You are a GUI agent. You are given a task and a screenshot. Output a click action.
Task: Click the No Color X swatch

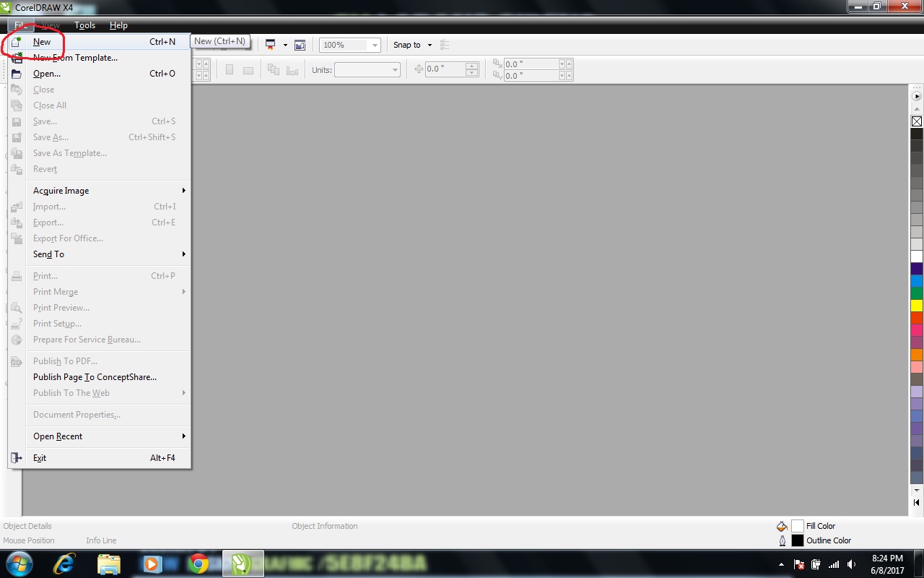pyautogui.click(x=917, y=121)
